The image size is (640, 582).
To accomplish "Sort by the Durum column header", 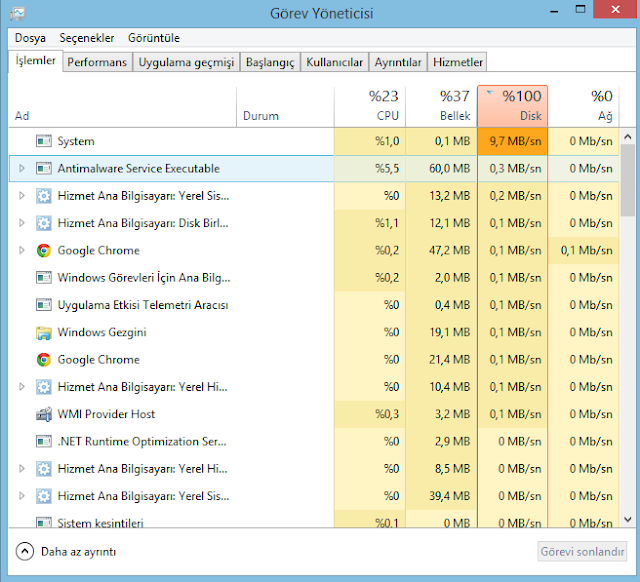I will tap(285, 107).
